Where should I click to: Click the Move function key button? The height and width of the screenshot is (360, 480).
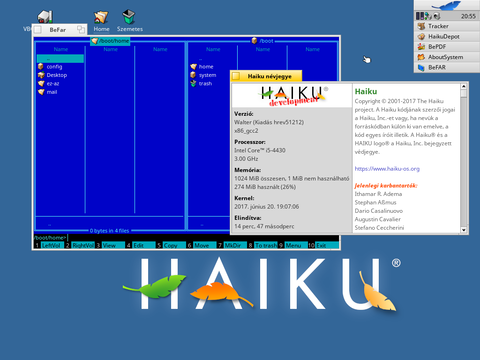(x=205, y=245)
